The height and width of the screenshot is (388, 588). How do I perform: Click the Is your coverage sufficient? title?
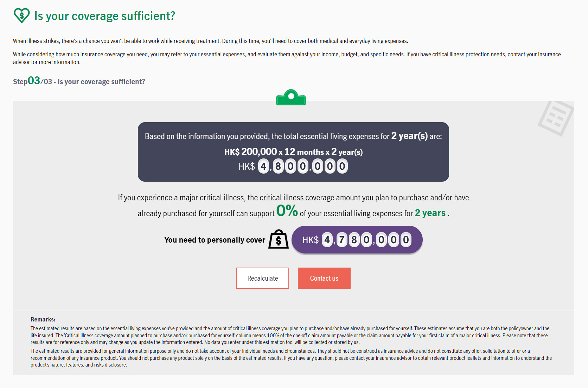click(105, 16)
